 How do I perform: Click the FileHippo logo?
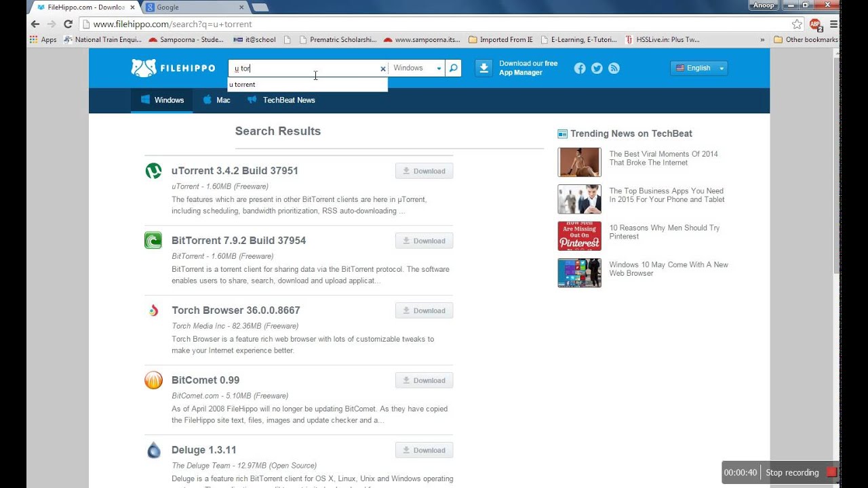(x=173, y=68)
